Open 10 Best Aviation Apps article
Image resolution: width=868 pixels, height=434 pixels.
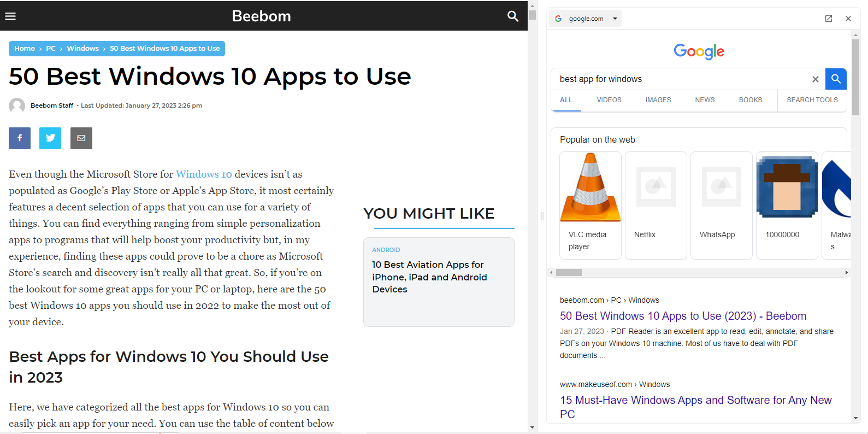[429, 277]
